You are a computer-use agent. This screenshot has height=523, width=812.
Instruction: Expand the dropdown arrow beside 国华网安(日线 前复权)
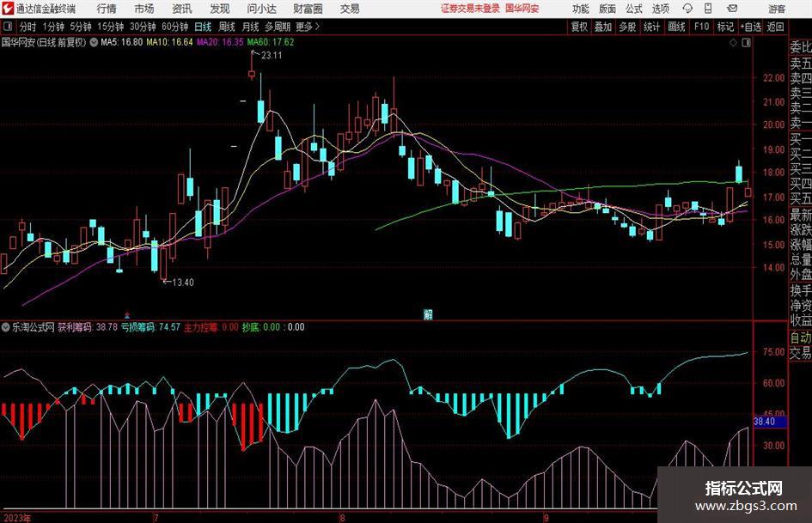pyautogui.click(x=94, y=42)
